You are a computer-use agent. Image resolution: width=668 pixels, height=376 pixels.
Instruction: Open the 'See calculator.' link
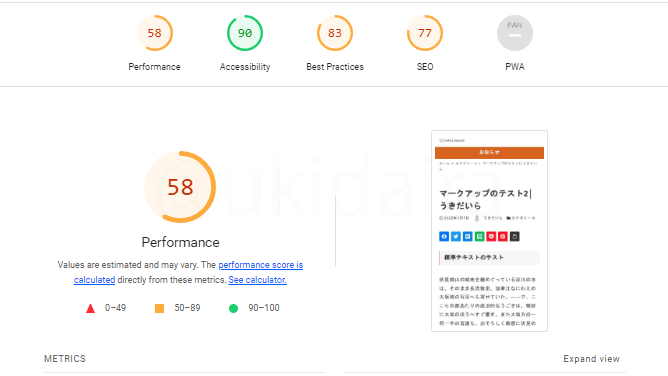[x=257, y=280]
